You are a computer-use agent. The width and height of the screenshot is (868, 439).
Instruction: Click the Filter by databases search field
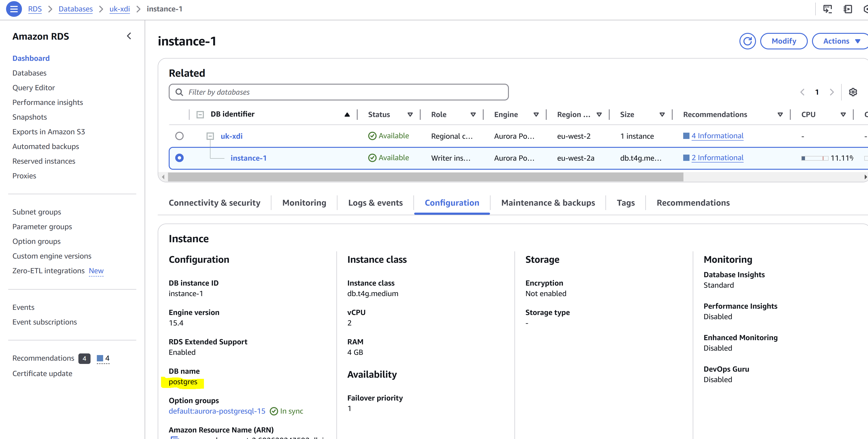click(338, 92)
